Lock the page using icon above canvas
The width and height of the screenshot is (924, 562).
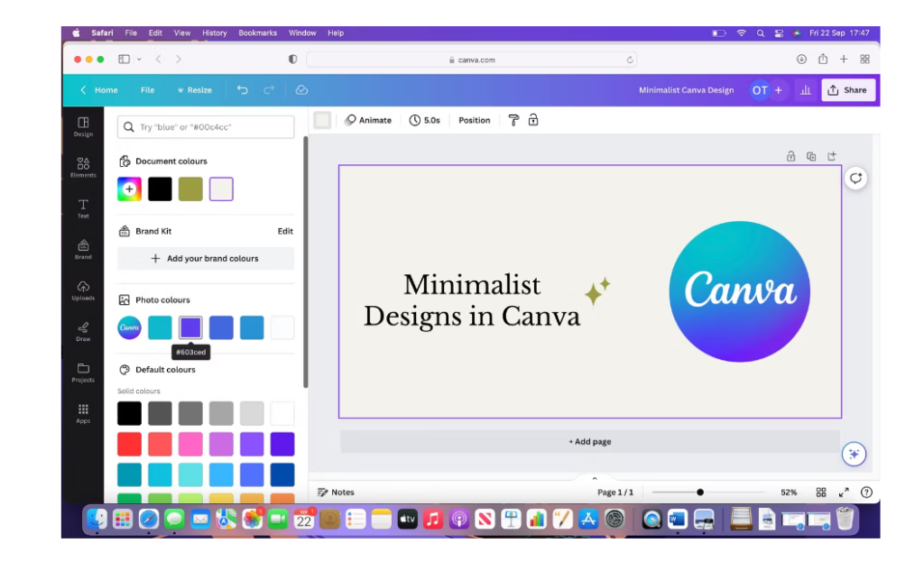coord(790,156)
